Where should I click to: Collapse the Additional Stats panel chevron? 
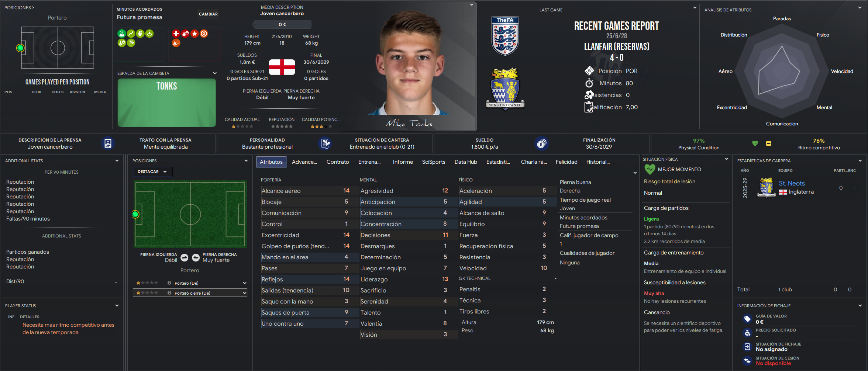click(117, 161)
